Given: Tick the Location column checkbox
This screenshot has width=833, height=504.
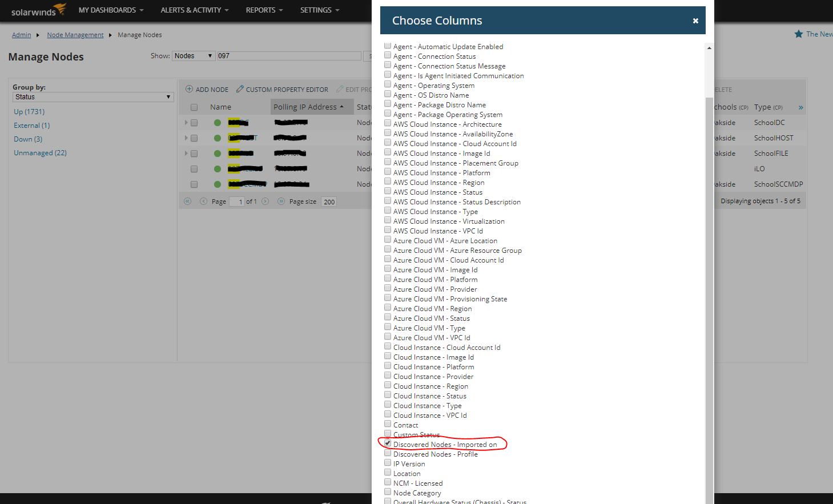Looking at the screenshot, I should click(388, 473).
